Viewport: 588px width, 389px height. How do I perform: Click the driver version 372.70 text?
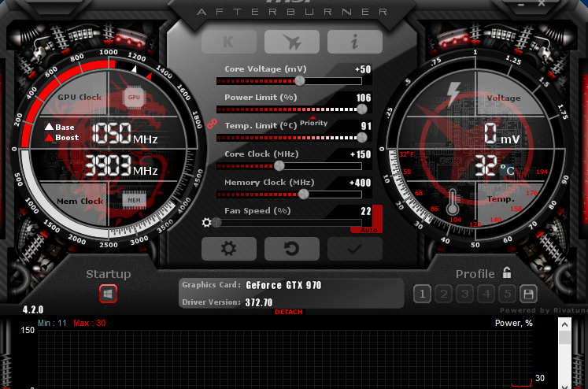click(x=259, y=302)
